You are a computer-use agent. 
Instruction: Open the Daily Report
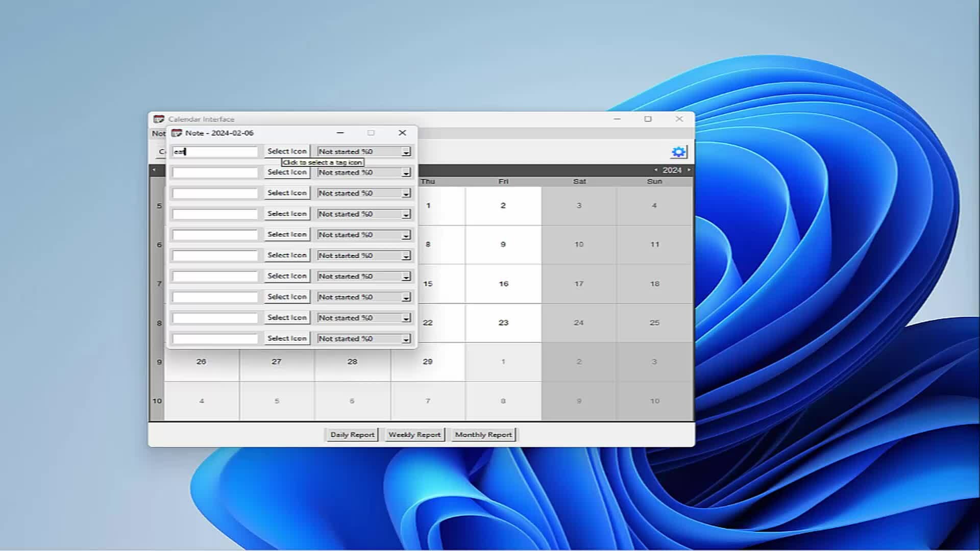point(352,435)
